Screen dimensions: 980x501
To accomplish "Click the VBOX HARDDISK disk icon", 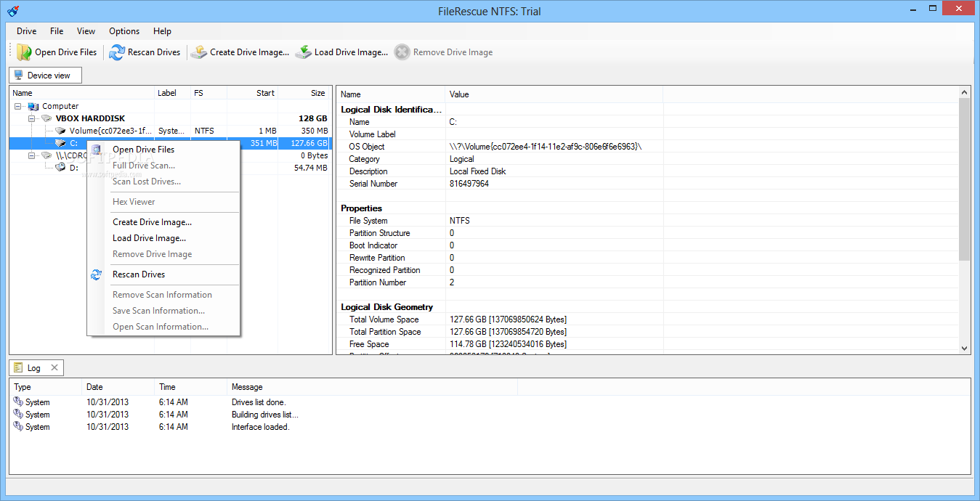I will click(47, 118).
